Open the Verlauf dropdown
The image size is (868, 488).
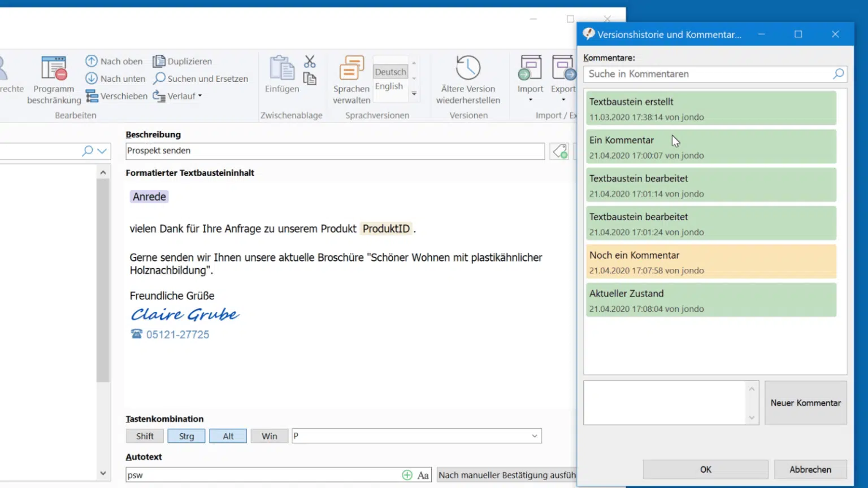tap(177, 96)
